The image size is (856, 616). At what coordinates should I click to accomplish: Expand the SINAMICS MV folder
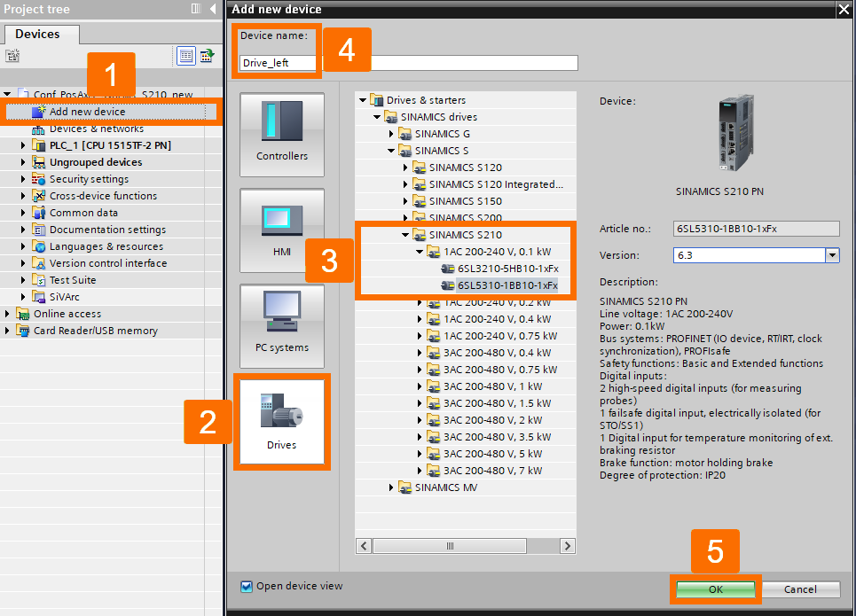(391, 487)
